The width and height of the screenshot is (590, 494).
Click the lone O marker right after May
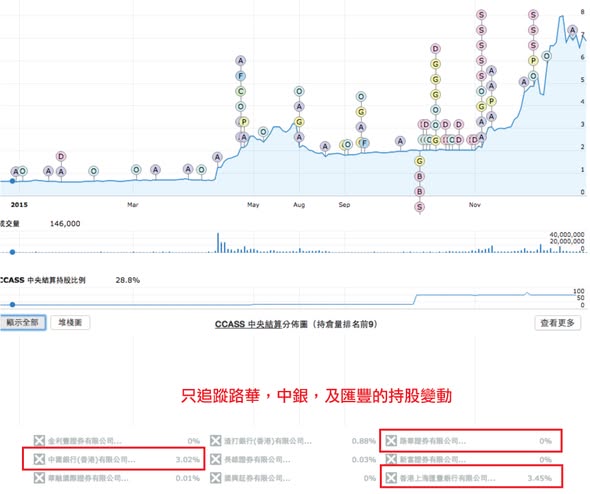tap(263, 132)
